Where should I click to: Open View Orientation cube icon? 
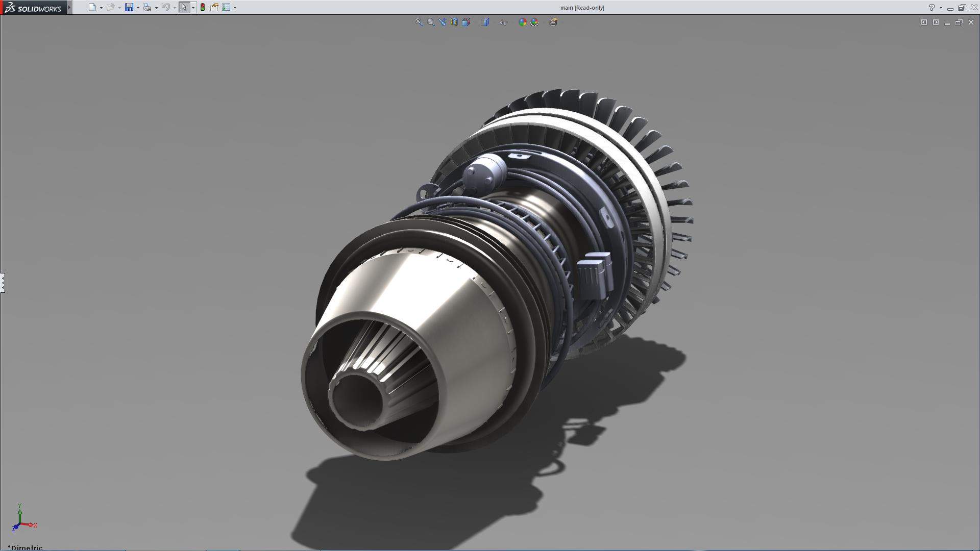point(466,22)
